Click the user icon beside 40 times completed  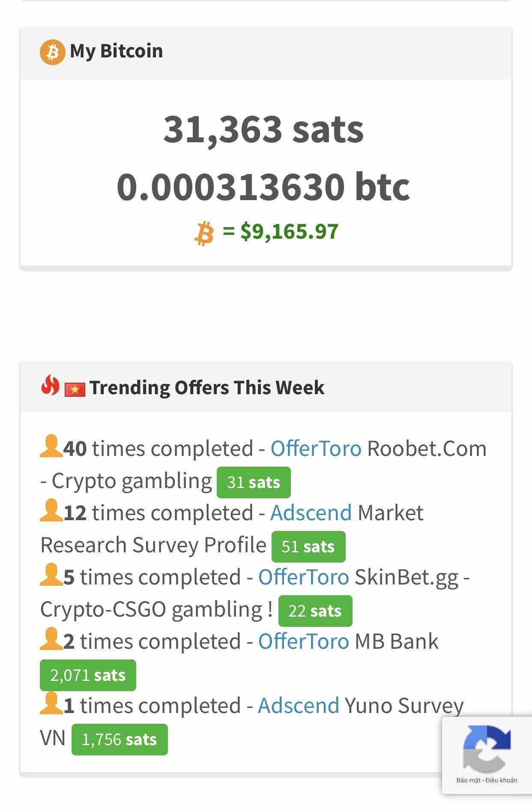tap(51, 446)
